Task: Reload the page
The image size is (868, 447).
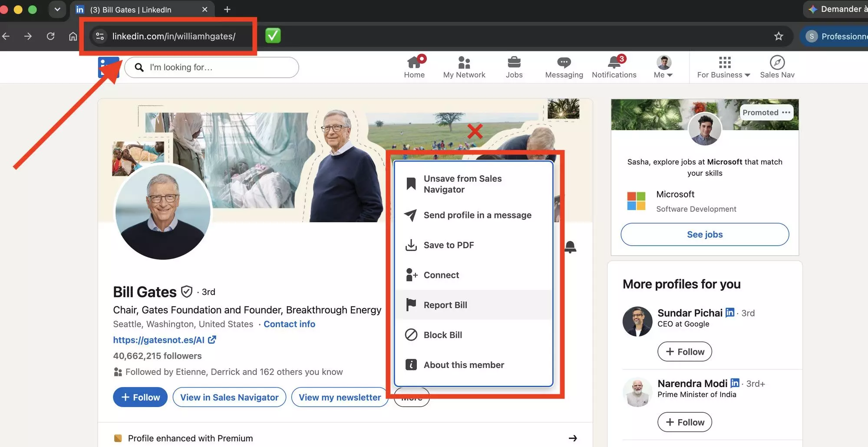Action: tap(50, 36)
